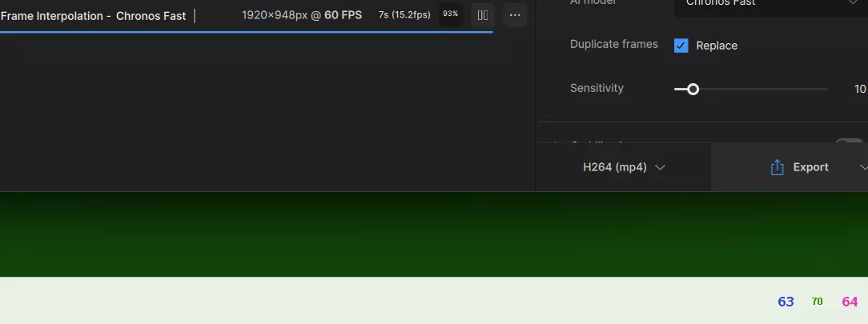
Task: Click the blue Export share icon
Action: pyautogui.click(x=778, y=167)
